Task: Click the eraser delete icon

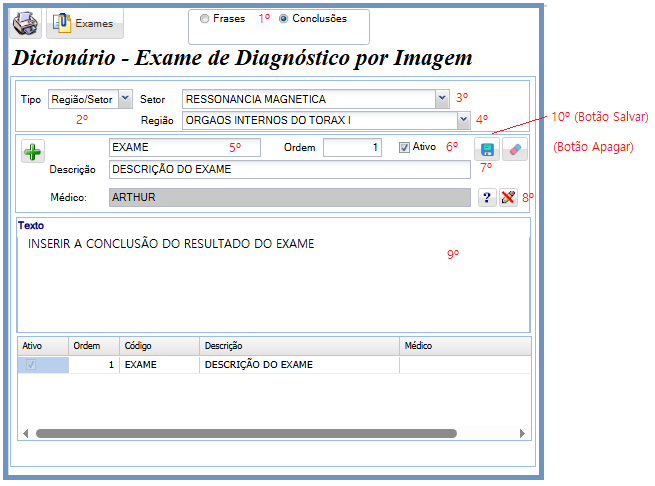Action: tap(514, 150)
